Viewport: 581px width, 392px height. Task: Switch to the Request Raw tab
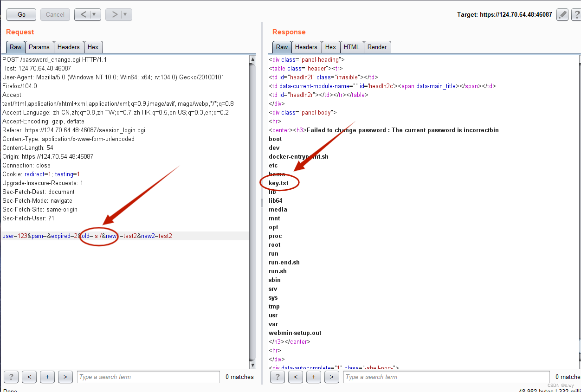[15, 47]
